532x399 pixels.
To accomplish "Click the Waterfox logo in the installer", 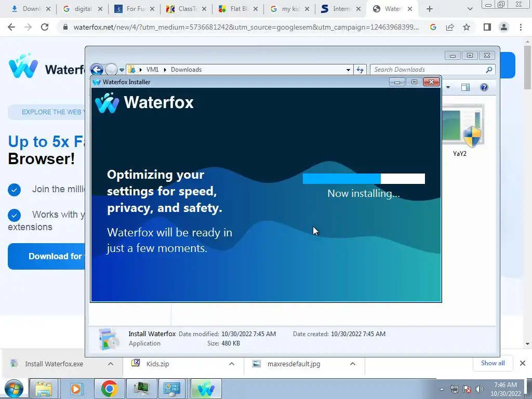I will pos(144,102).
